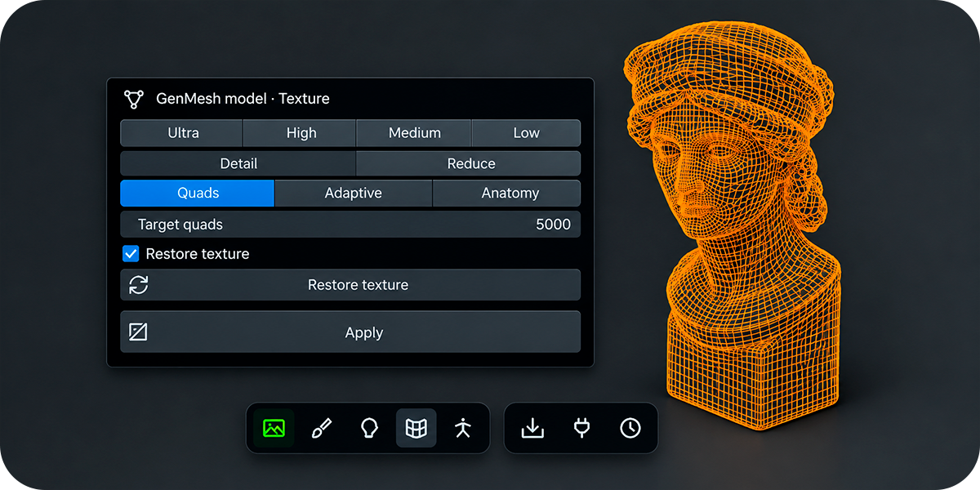Click the Apply button
Image resolution: width=980 pixels, height=490 pixels.
click(350, 332)
